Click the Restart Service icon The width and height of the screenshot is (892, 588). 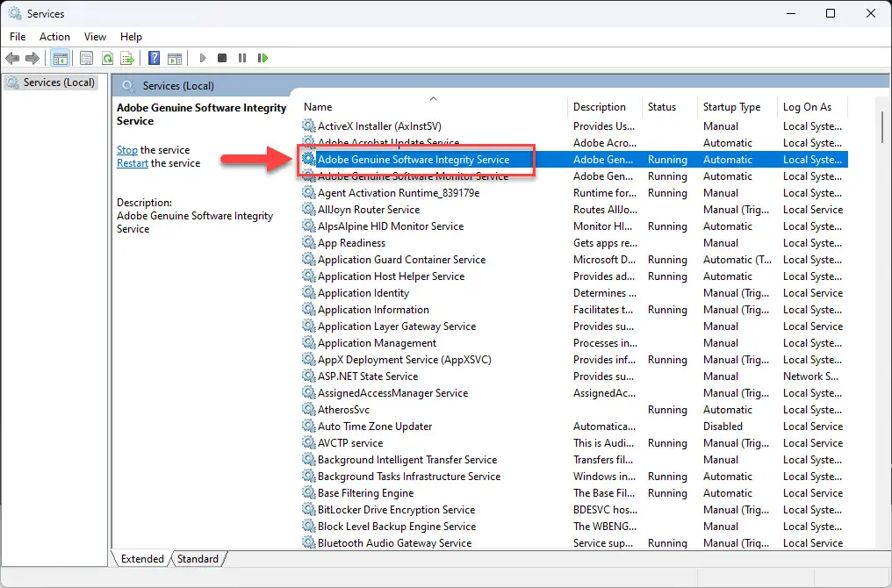[x=263, y=58]
